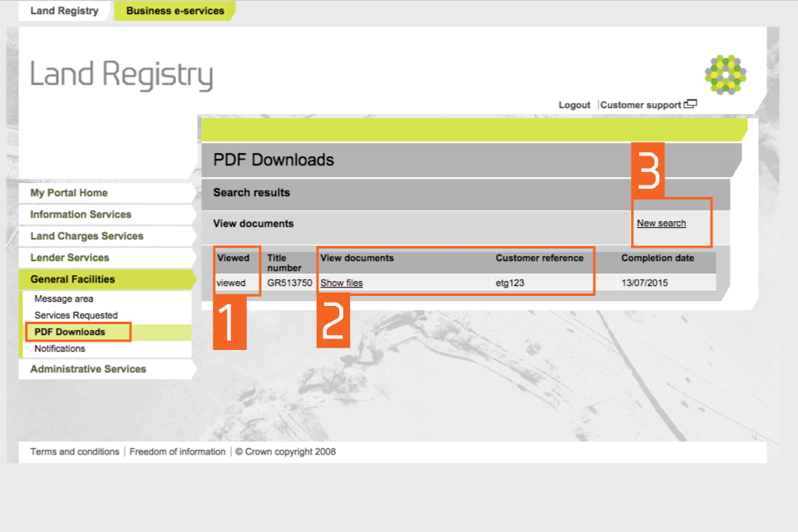This screenshot has width=798, height=532.
Task: Click the Viewed column header
Action: click(x=233, y=258)
